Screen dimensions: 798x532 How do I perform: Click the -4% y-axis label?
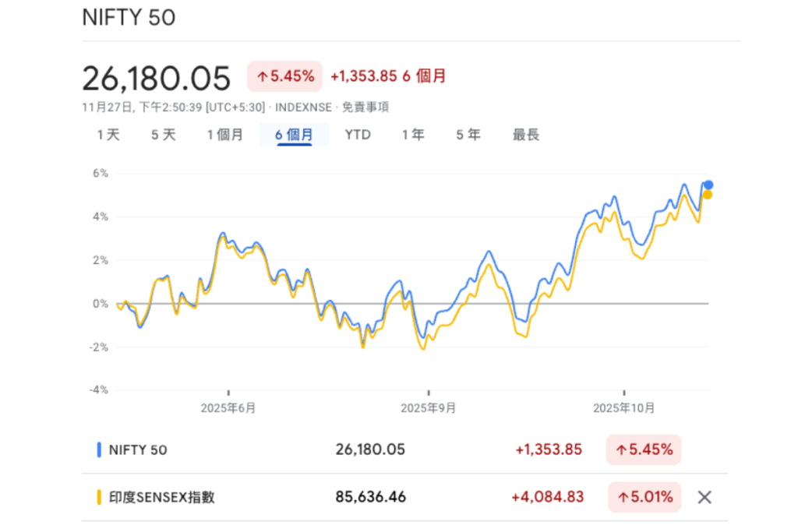pos(99,390)
